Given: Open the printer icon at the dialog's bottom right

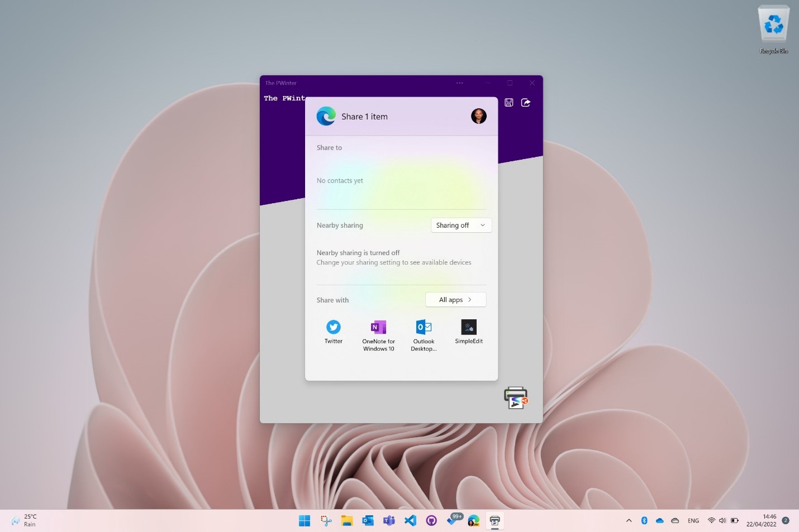Looking at the screenshot, I should 515,397.
